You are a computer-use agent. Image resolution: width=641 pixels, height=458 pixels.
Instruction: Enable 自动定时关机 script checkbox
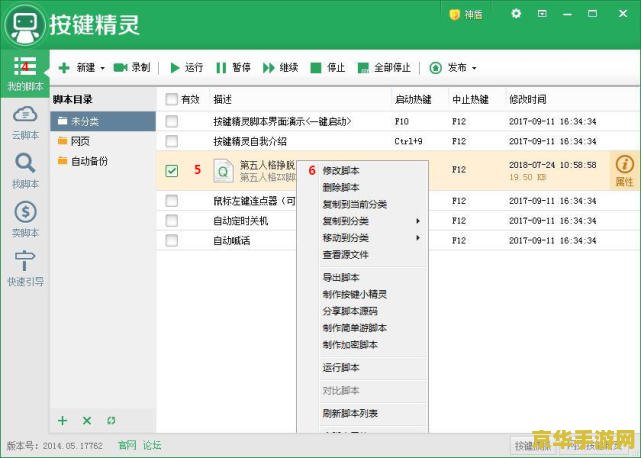coord(172,220)
